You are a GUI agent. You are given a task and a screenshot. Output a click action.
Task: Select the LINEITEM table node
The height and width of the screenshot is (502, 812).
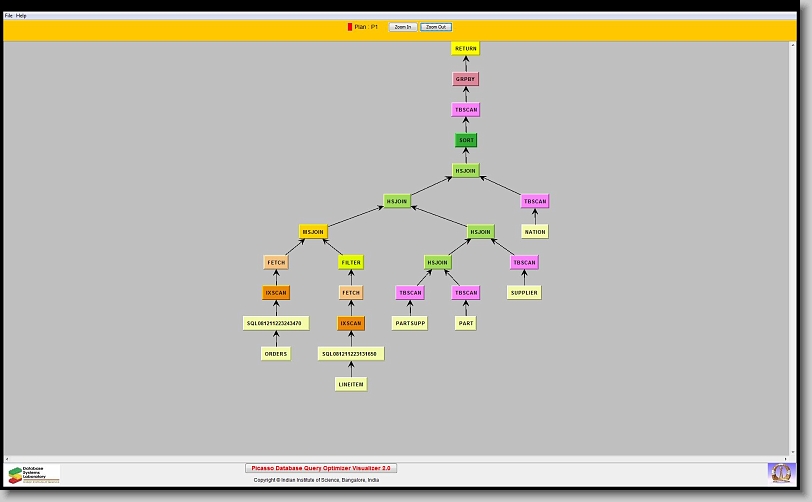(x=351, y=384)
